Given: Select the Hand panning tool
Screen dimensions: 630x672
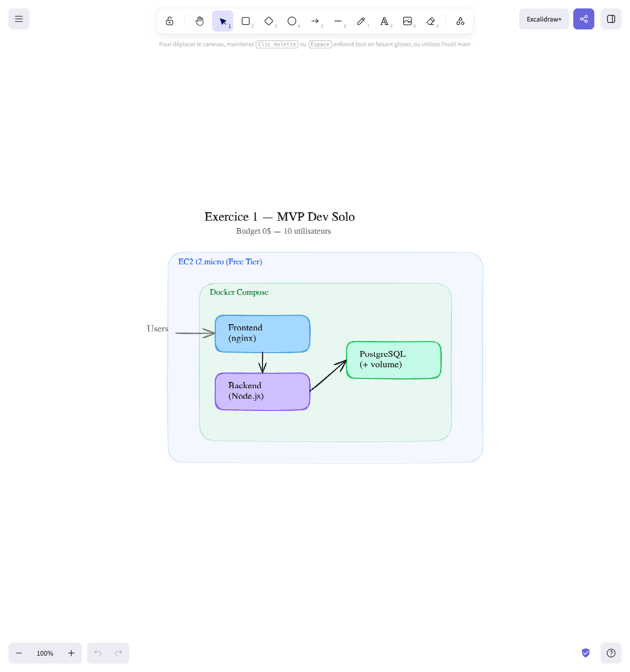Looking at the screenshot, I should [x=199, y=21].
